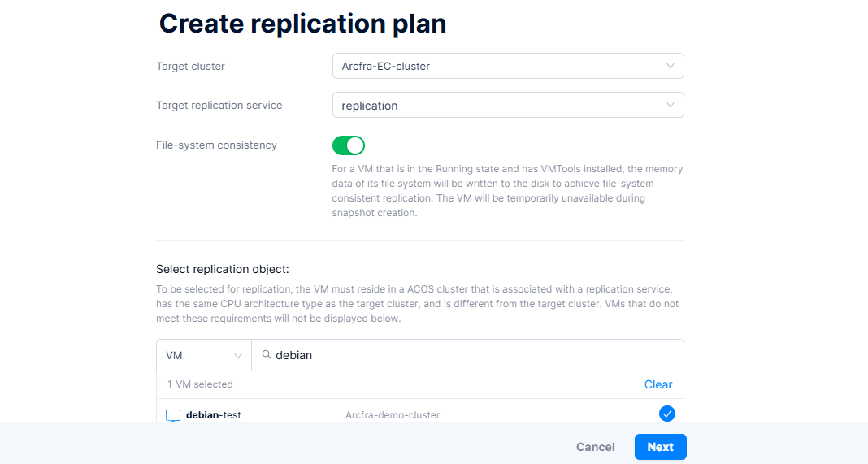Click the magnifier icon in VM search

pos(266,355)
